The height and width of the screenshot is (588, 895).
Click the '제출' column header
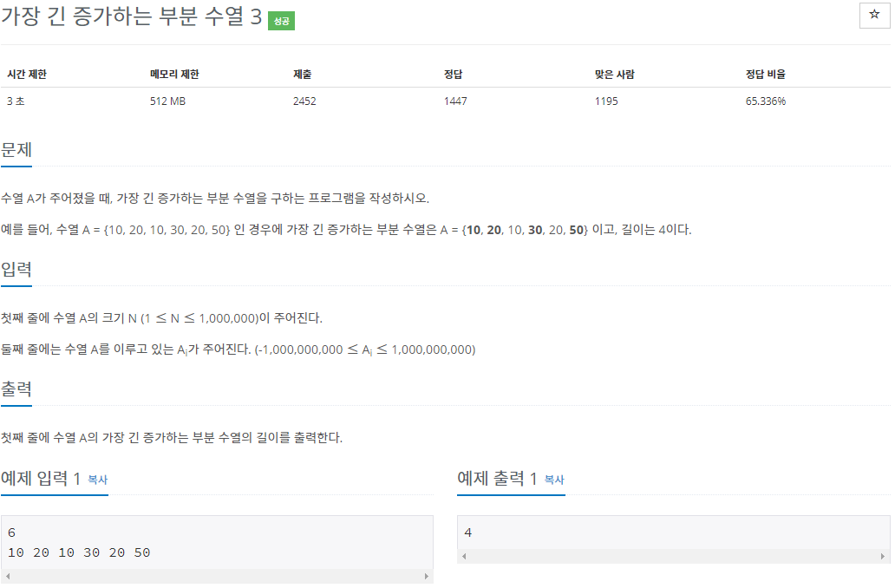click(304, 75)
